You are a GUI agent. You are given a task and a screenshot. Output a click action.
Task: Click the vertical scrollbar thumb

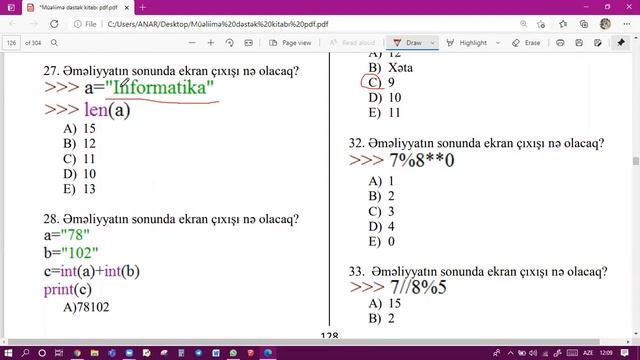[636, 161]
